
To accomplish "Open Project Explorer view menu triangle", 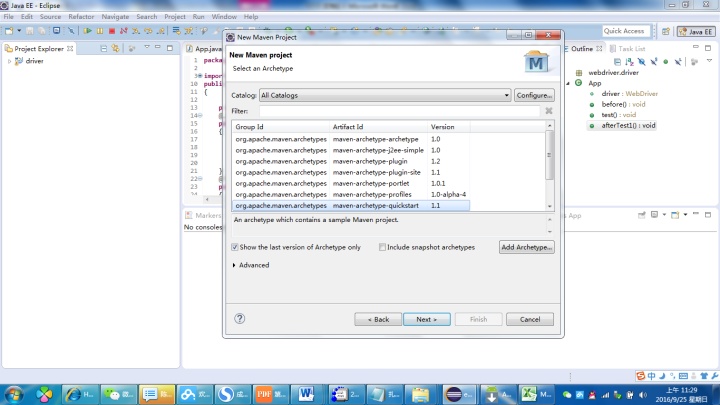I will point(147,47).
